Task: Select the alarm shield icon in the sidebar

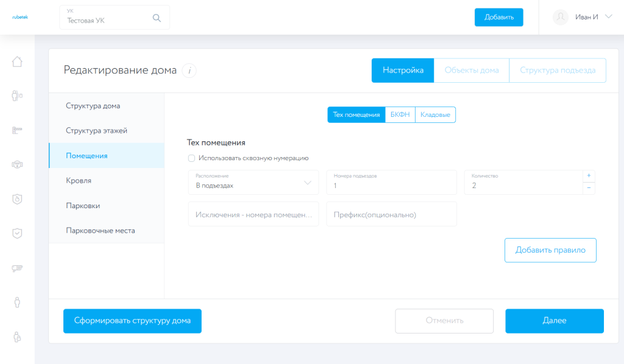Action: point(17,198)
